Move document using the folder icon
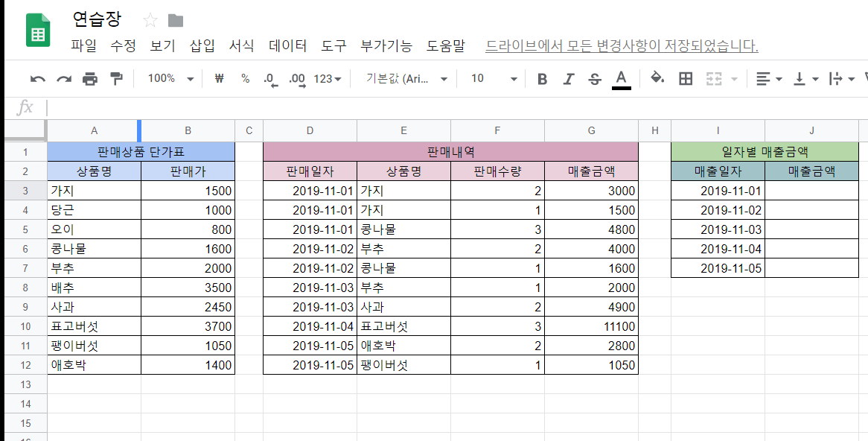Screen dimensions: 868x441 [176, 21]
